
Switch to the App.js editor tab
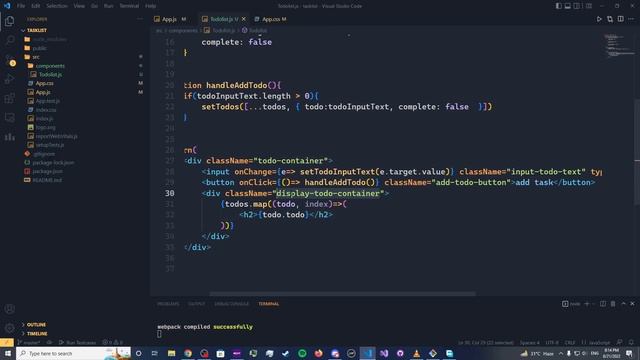tap(170, 19)
